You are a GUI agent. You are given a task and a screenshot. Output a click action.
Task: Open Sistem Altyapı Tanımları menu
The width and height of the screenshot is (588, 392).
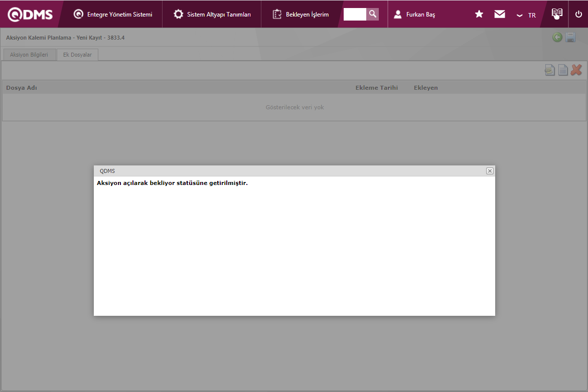tap(212, 14)
